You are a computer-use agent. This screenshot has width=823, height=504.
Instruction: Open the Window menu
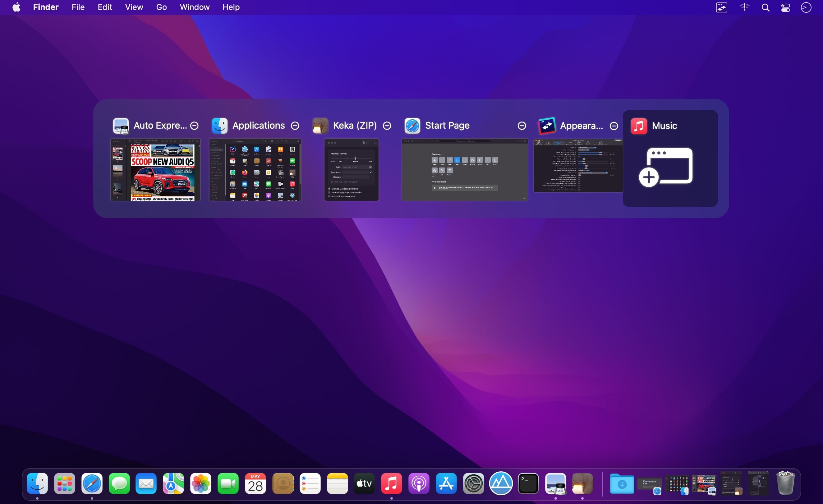point(194,7)
